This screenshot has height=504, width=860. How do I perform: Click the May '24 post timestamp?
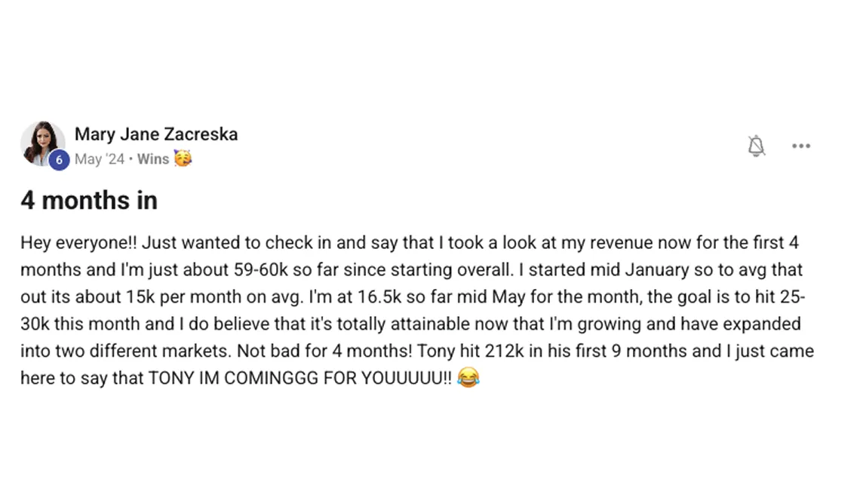click(99, 159)
